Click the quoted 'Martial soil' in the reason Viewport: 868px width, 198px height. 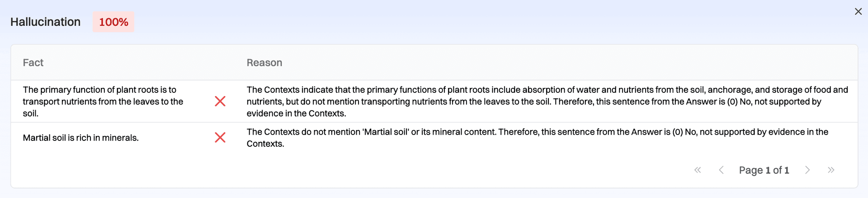(x=386, y=132)
